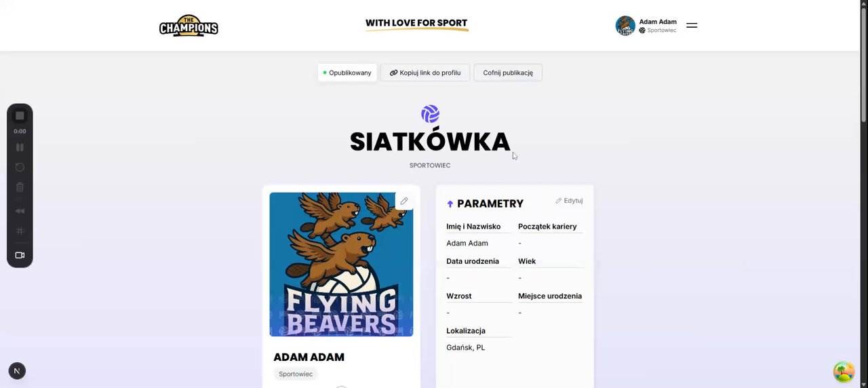This screenshot has height=388, width=868.
Task: Stop the recording with the stop button
Action: point(20,116)
